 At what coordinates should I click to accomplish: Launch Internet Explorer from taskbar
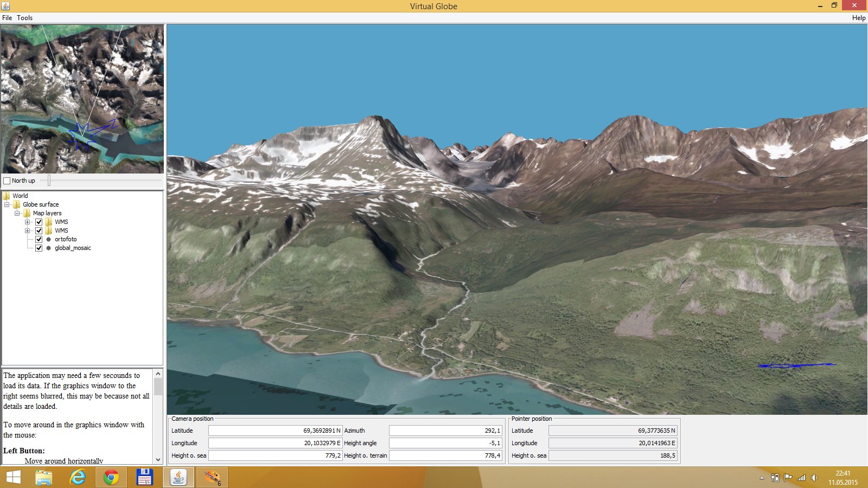pos(78,478)
